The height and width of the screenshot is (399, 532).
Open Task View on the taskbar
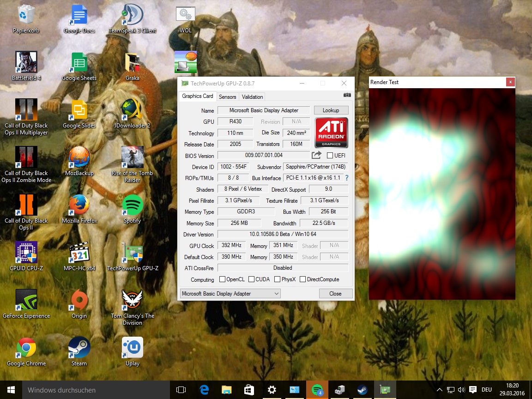click(x=181, y=390)
